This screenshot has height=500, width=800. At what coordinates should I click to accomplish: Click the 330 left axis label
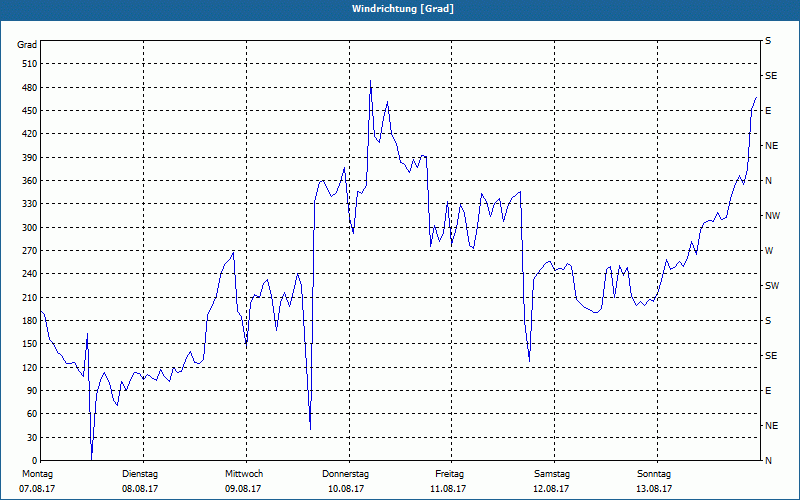29,204
